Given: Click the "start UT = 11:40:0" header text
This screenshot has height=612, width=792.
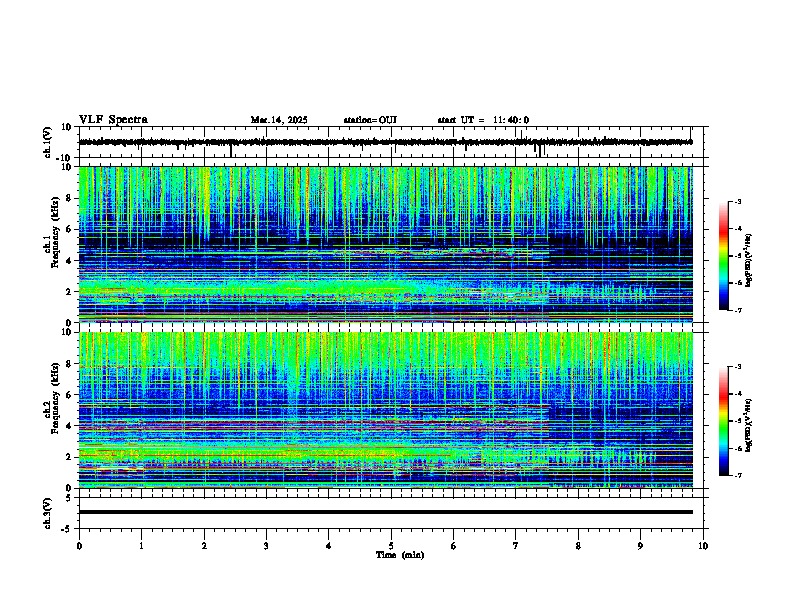Looking at the screenshot, I should click(483, 120).
